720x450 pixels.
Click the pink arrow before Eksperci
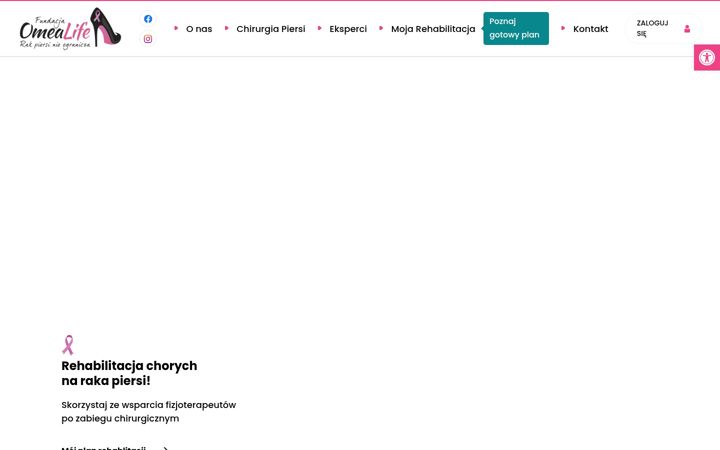coord(320,28)
